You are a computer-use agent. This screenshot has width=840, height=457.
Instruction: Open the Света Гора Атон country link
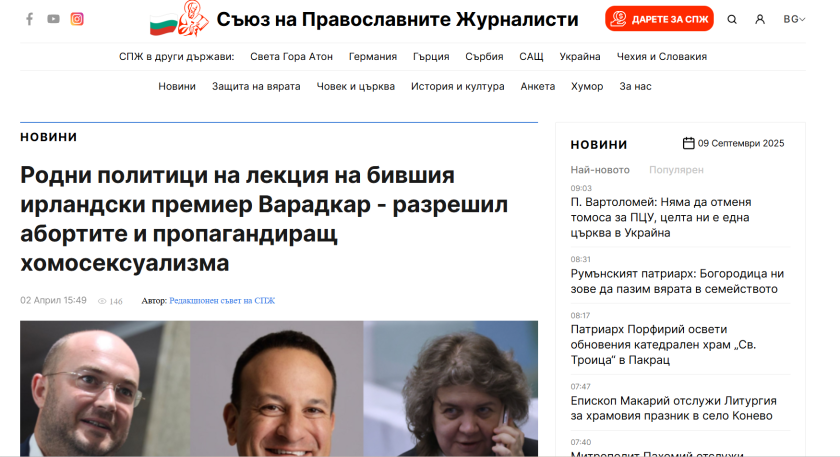click(291, 57)
